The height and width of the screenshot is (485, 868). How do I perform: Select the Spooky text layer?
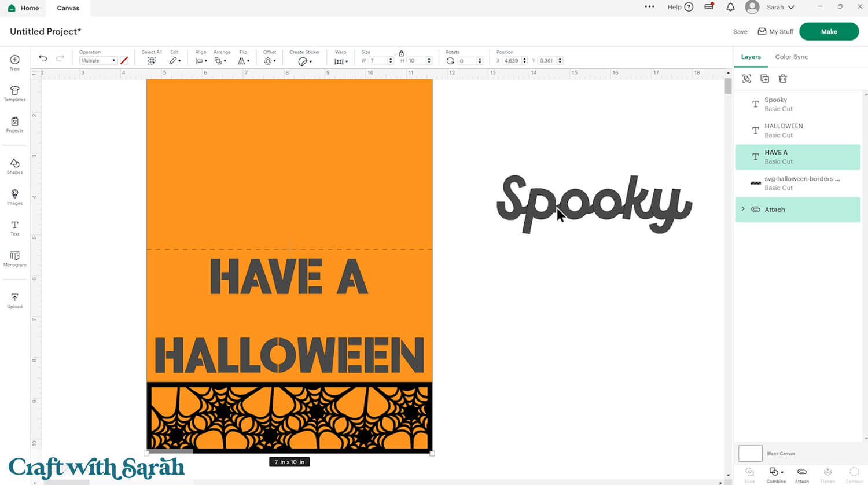pyautogui.click(x=797, y=104)
